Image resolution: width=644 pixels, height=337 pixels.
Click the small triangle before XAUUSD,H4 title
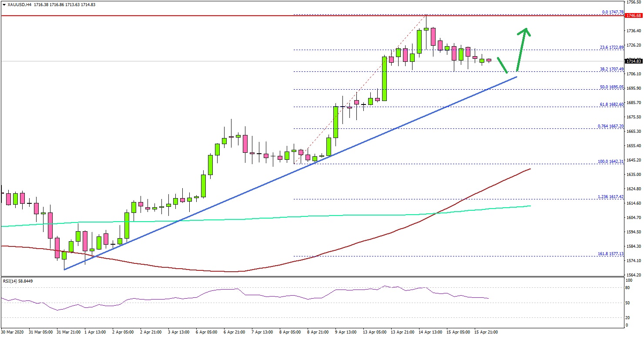click(x=3, y=5)
